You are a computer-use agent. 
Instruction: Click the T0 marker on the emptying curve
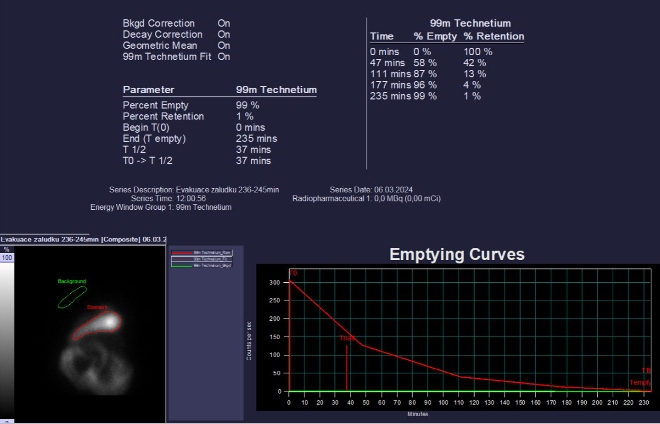[x=294, y=273]
